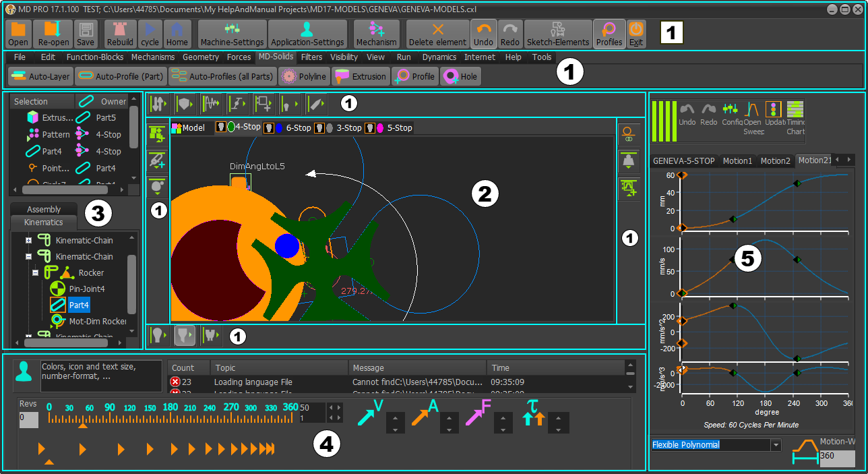Image resolution: width=868 pixels, height=474 pixels.
Task: Expand the first Kinematic-Chain node
Action: click(x=29, y=241)
